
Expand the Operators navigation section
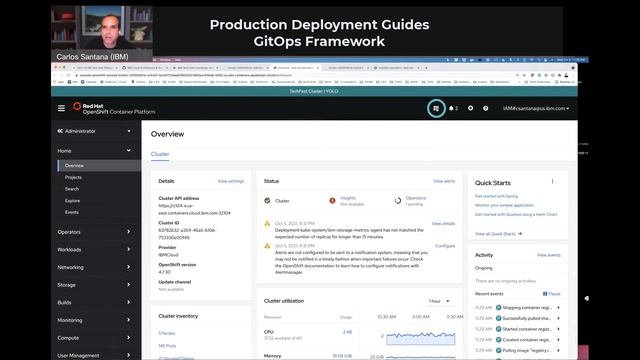95,232
